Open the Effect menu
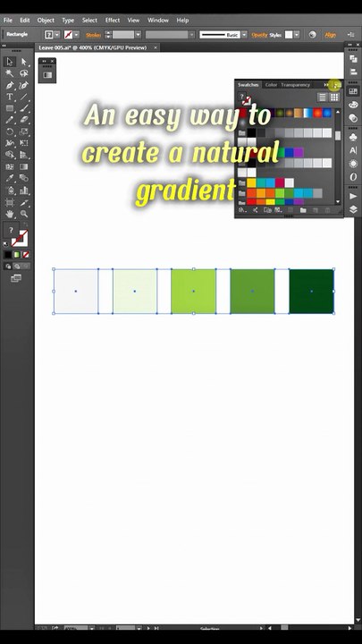Viewport: 362px width, 644px height. (x=113, y=20)
